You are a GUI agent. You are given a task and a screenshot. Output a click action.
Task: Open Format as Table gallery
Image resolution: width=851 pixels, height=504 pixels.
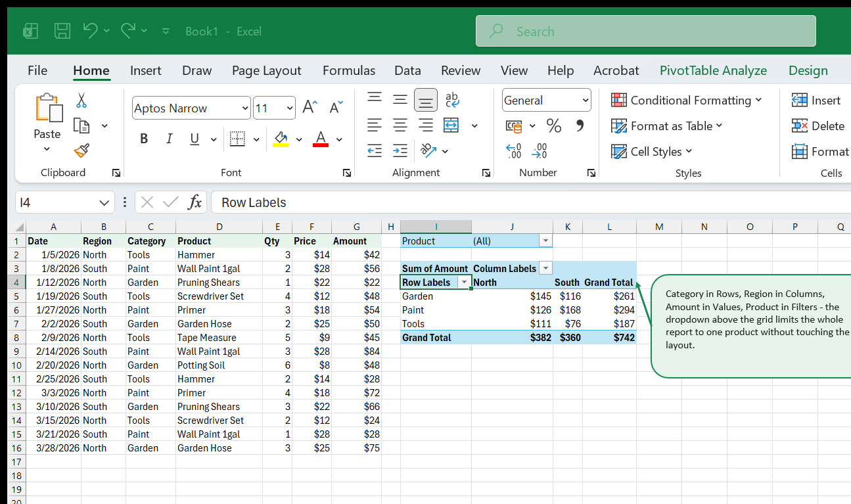(x=666, y=126)
